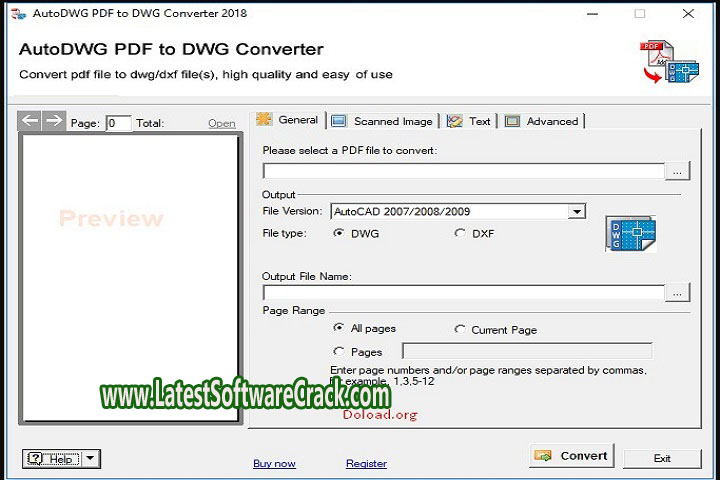
Task: Minimize the converter window
Action: coord(592,14)
